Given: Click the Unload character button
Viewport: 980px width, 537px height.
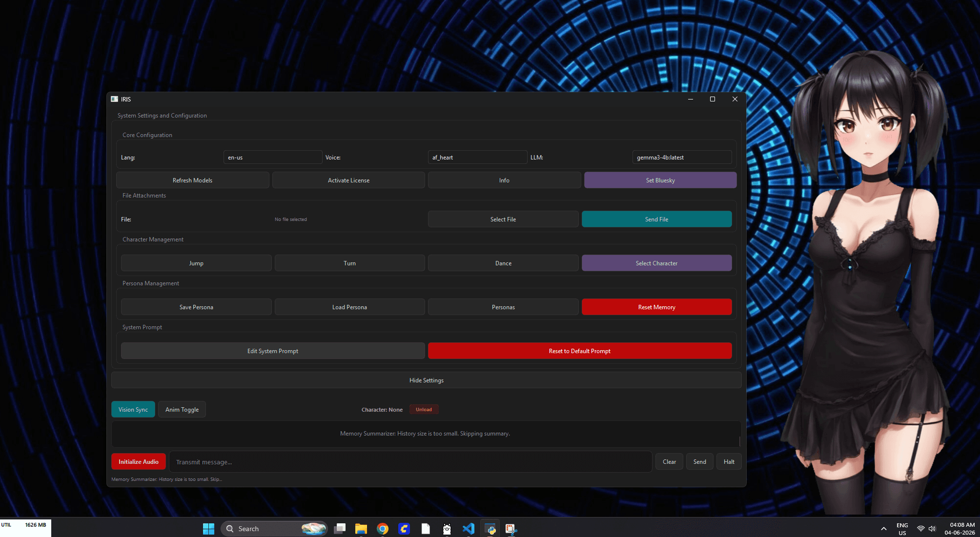Looking at the screenshot, I should pos(424,409).
